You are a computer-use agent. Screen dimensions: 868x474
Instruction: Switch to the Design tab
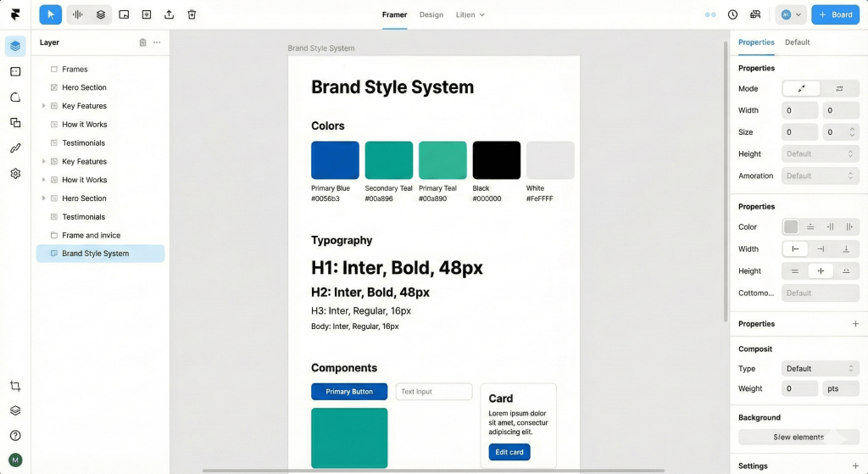coord(431,14)
